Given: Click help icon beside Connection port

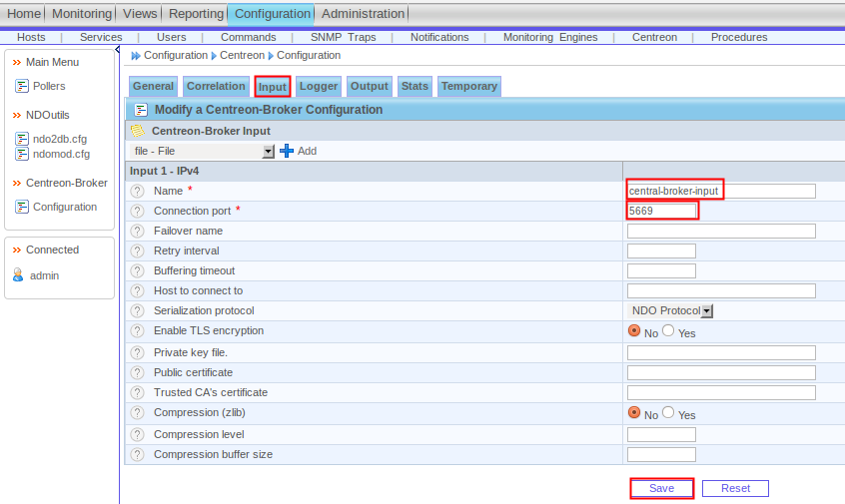Looking at the screenshot, I should click(138, 211).
